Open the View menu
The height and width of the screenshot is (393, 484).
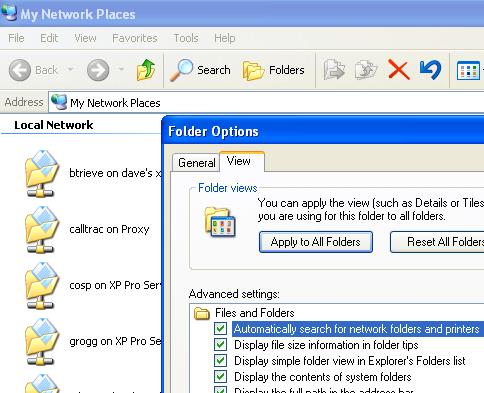coord(85,38)
